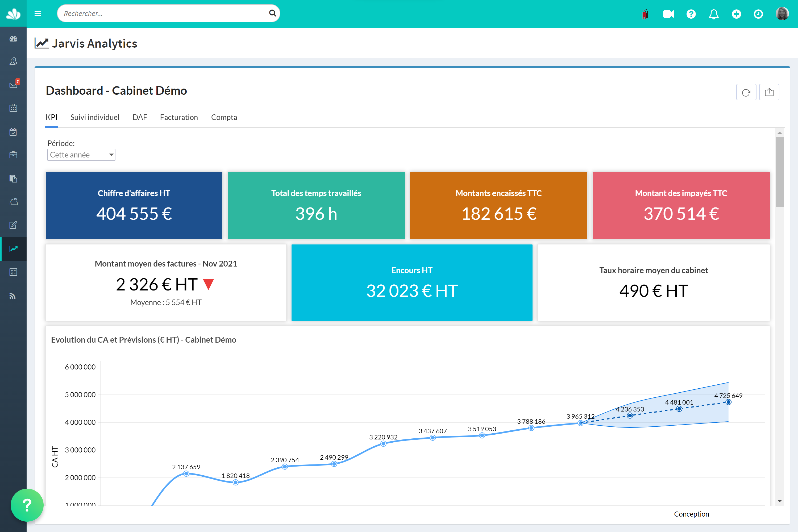Viewport: 798px width, 532px height.
Task: Click the DAF menu tab
Action: click(x=139, y=117)
